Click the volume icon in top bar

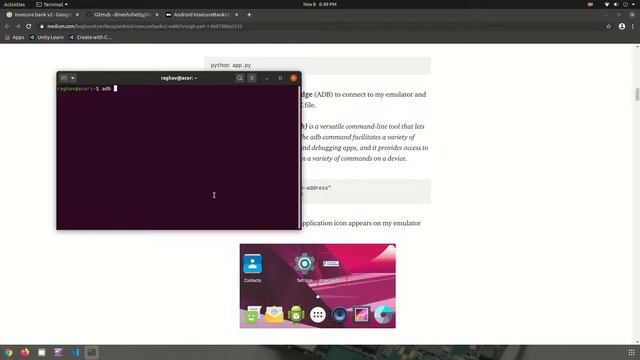pyautogui.click(x=616, y=4)
